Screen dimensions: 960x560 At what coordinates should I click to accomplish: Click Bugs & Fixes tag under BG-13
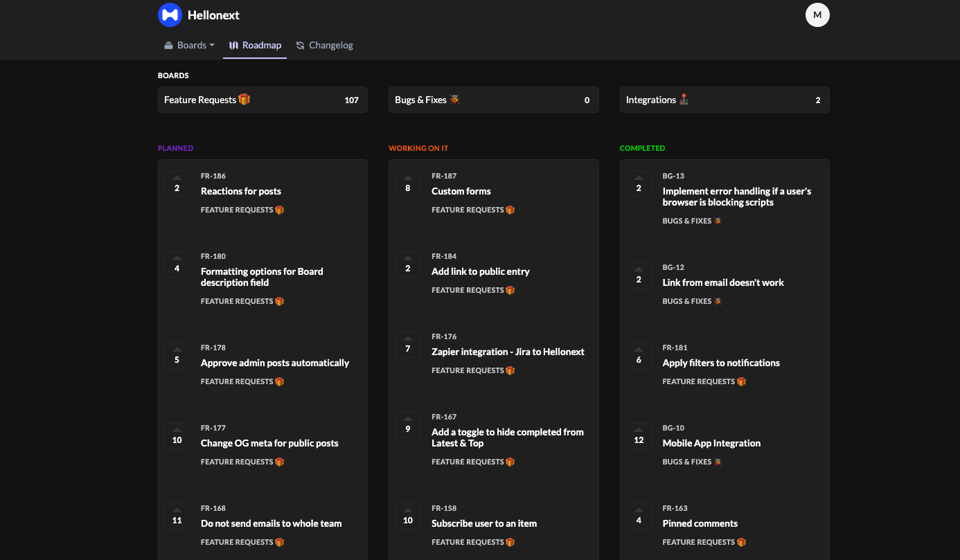(x=692, y=221)
